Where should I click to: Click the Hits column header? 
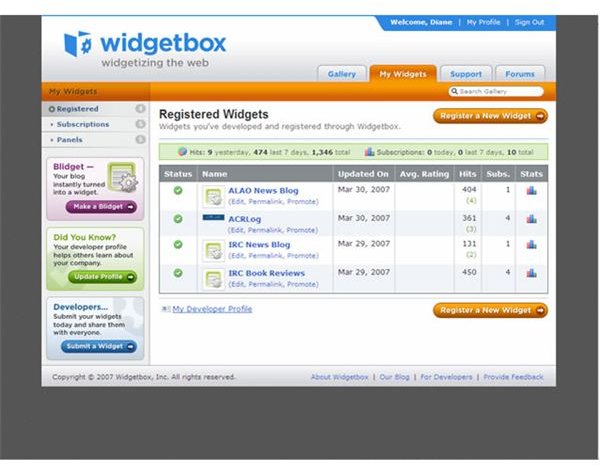468,174
